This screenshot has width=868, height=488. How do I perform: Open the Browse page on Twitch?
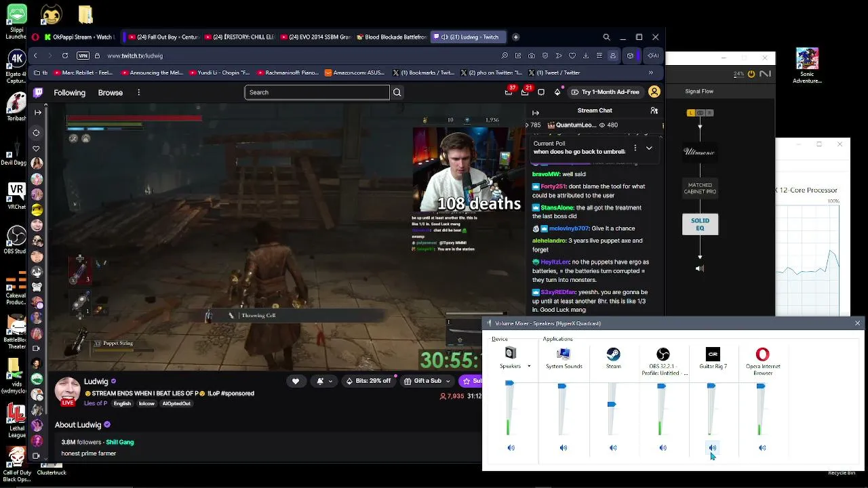click(111, 93)
